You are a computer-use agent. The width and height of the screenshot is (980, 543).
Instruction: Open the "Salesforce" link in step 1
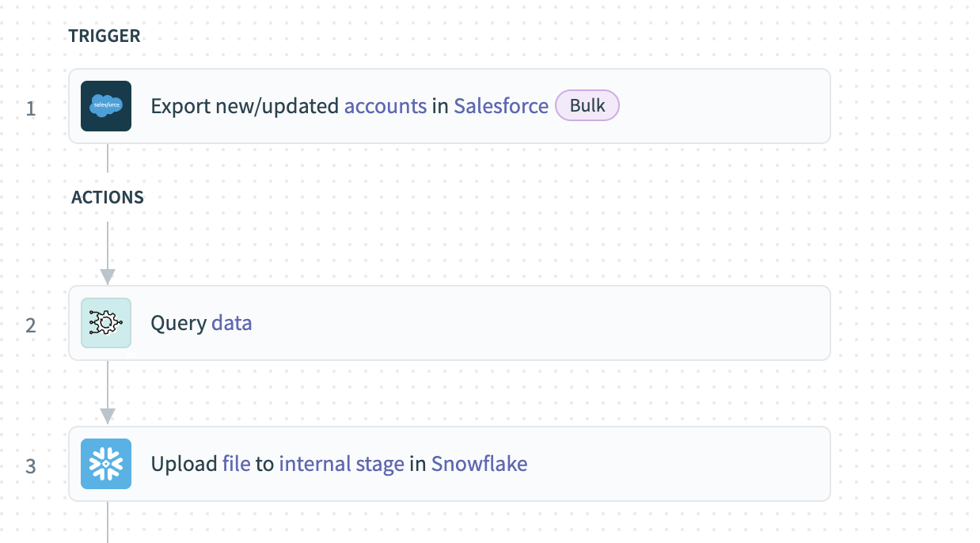(501, 106)
